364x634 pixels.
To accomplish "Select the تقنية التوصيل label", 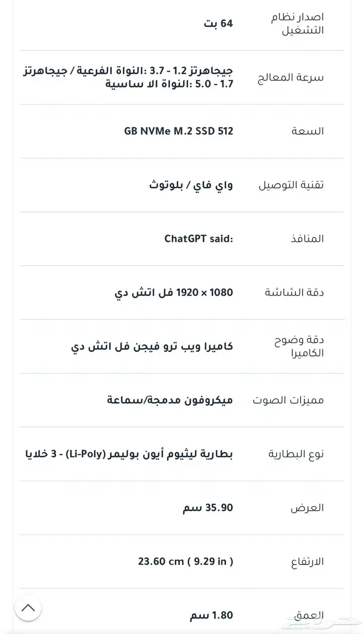I will 289,185.
